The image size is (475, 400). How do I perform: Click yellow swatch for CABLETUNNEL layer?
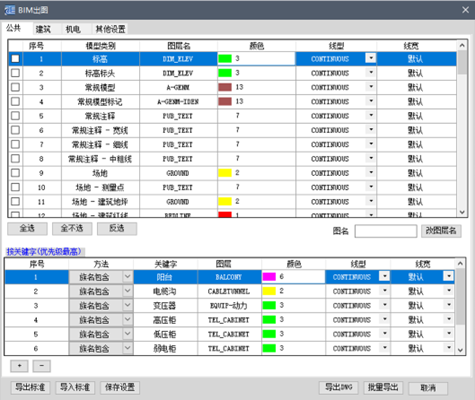pyautogui.click(x=269, y=291)
